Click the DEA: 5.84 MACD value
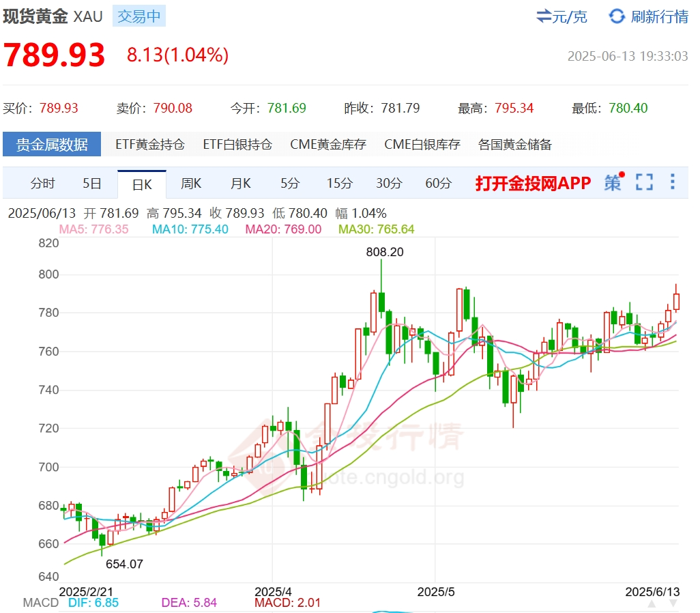This screenshot has width=700, height=613. (189, 603)
